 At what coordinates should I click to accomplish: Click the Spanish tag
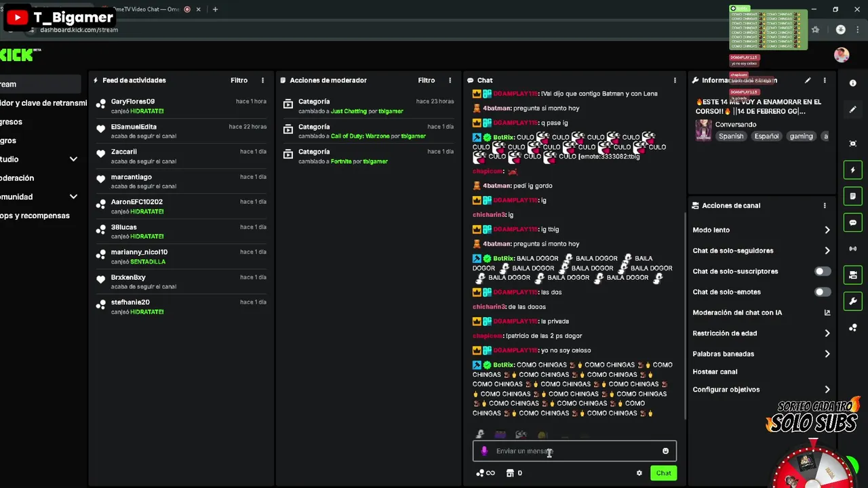point(731,136)
